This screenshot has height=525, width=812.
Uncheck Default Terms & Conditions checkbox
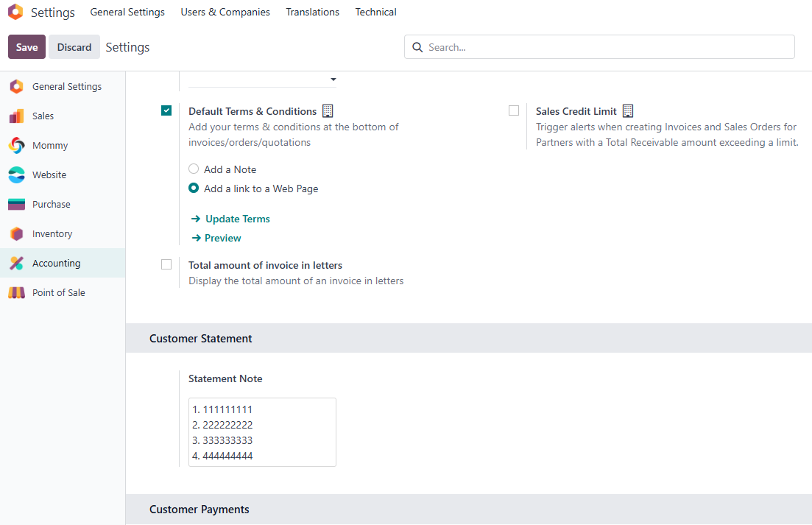coord(166,110)
